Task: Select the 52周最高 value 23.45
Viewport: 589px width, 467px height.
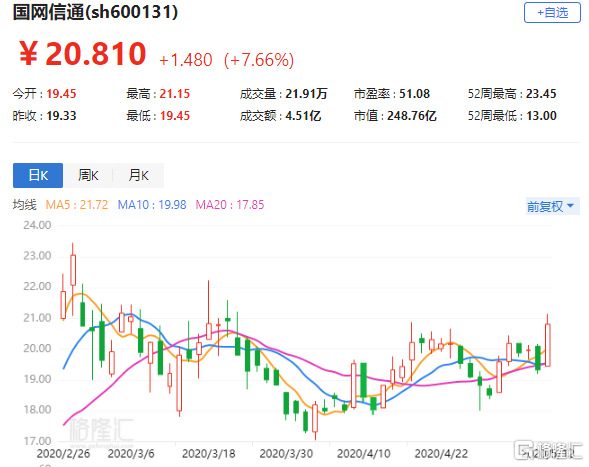Action: click(541, 94)
